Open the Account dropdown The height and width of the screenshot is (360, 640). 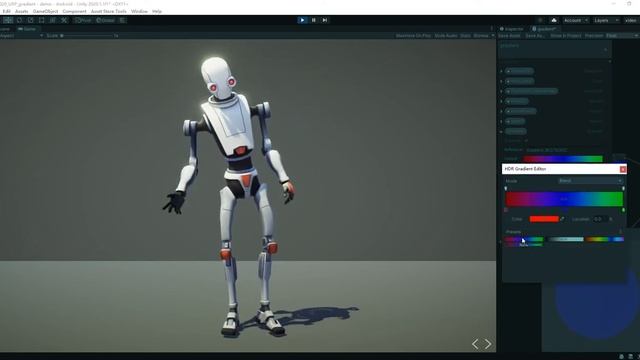pos(576,20)
